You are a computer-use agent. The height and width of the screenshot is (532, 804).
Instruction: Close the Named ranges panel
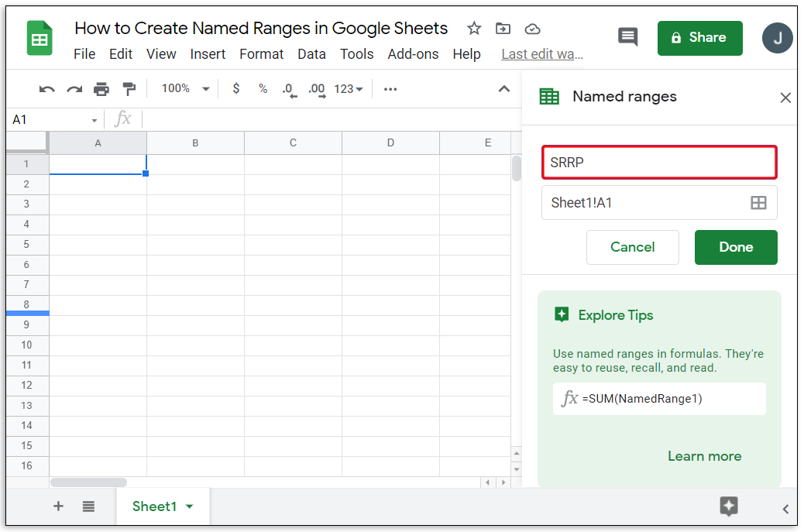(785, 98)
